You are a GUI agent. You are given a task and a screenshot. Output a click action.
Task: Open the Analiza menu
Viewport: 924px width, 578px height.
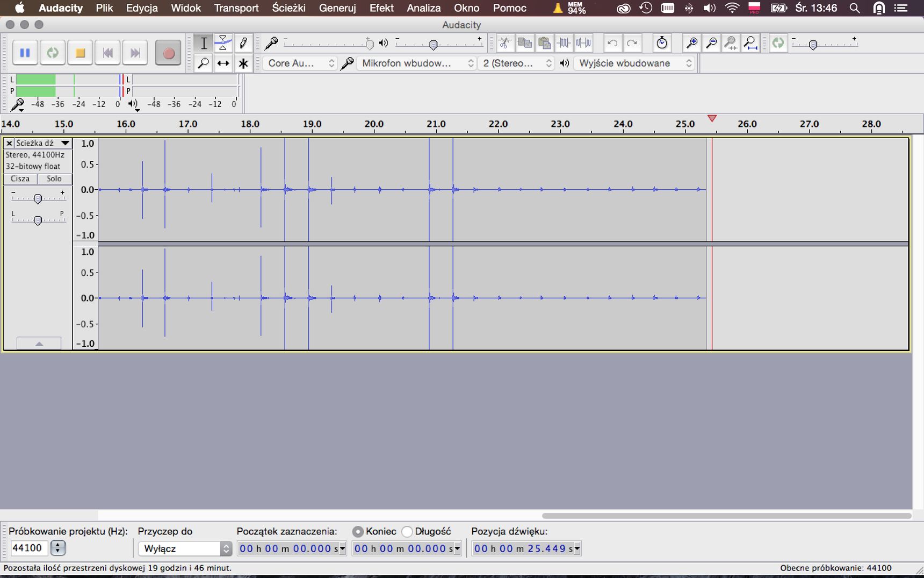[x=423, y=8]
